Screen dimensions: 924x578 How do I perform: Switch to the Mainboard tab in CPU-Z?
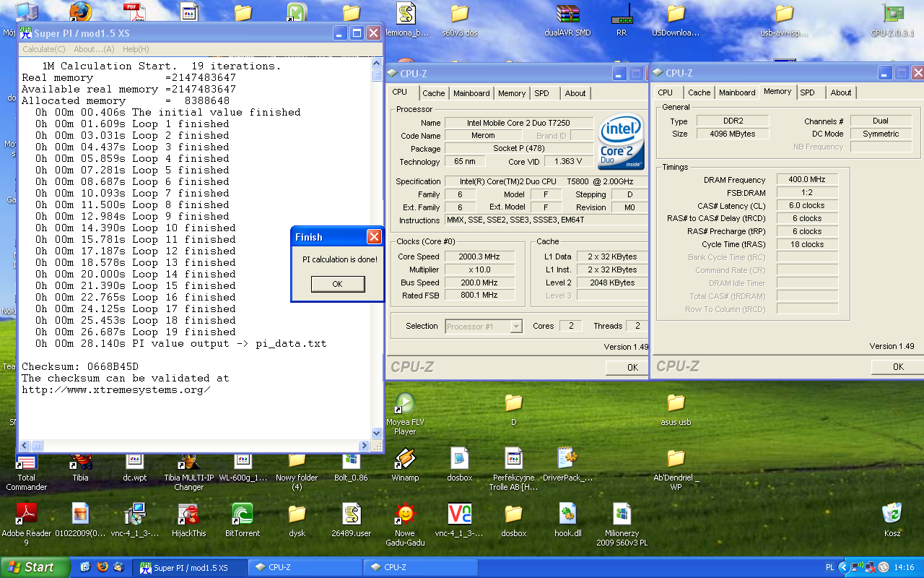point(471,93)
